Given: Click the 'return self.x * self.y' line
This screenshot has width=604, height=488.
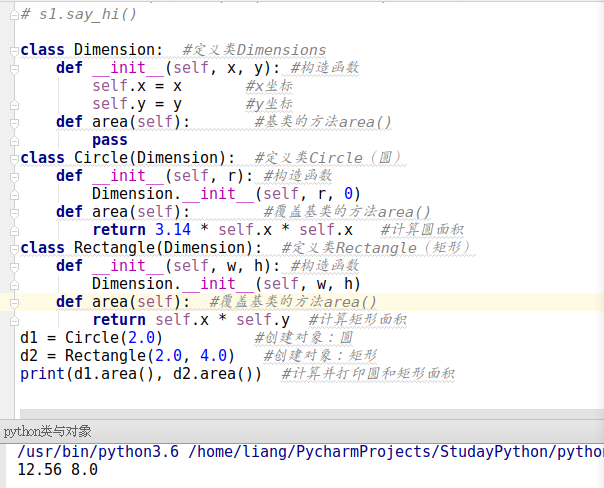Looking at the screenshot, I should [191, 320].
